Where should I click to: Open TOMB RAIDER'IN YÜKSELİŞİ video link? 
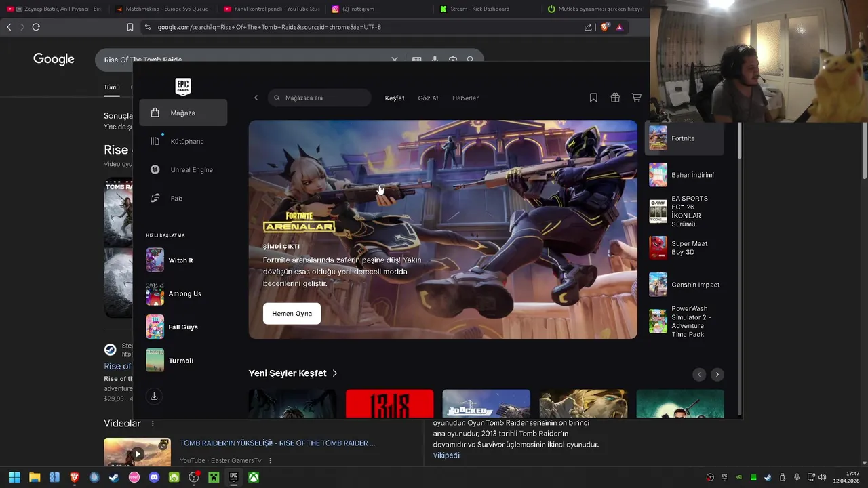(277, 443)
